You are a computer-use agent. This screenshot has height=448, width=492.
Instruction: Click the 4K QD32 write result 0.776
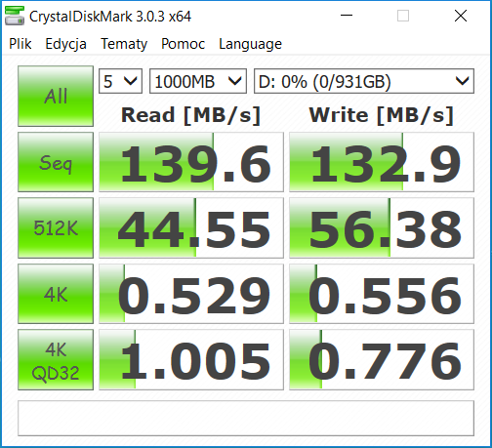tap(382, 359)
